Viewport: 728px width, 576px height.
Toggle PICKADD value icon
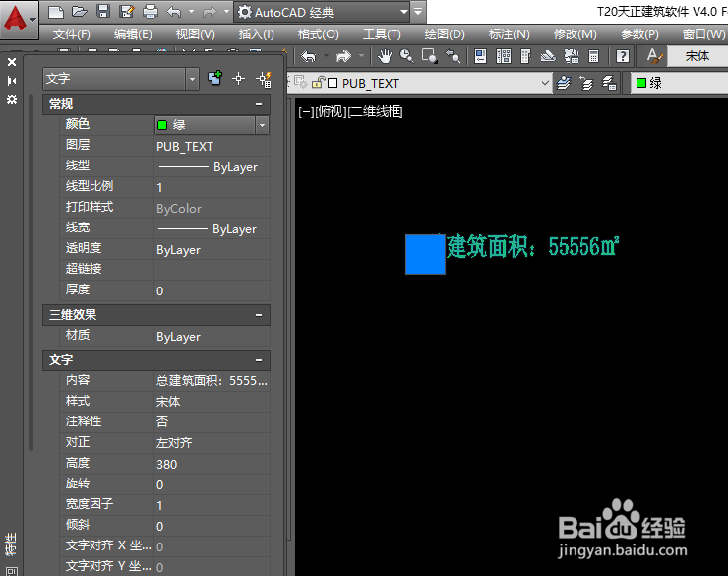[214, 78]
